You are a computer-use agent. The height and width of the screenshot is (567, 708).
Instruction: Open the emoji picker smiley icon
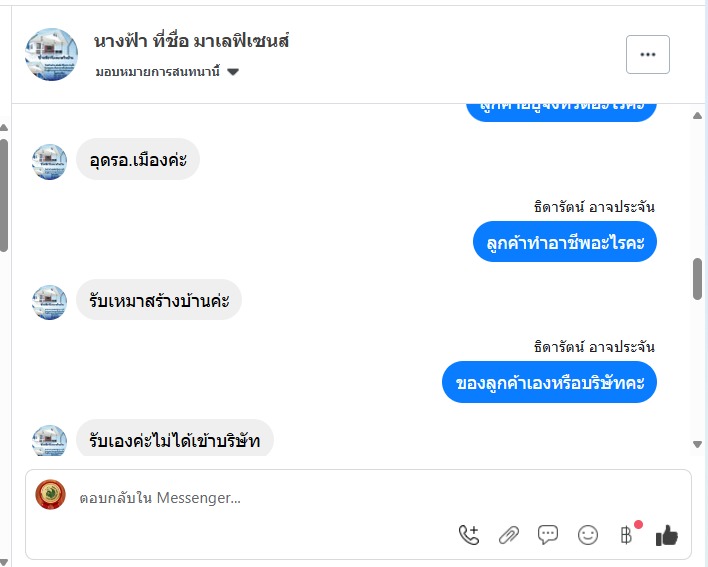(588, 535)
